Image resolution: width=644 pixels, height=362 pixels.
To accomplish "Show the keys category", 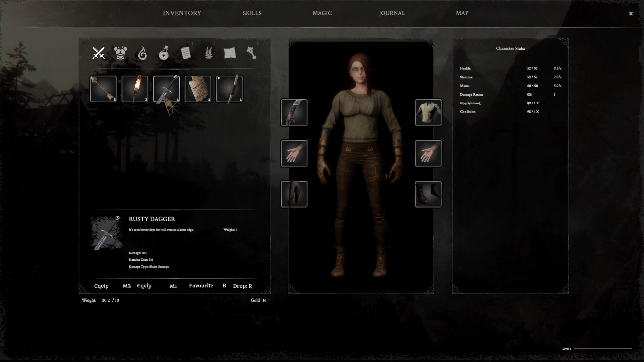I will (x=252, y=53).
